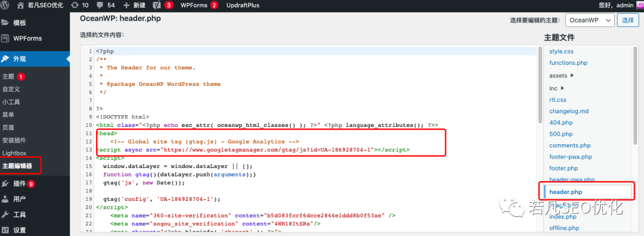This screenshot has height=236, width=644.
Task: Click the 工具 wrench icon
Action: (5, 214)
